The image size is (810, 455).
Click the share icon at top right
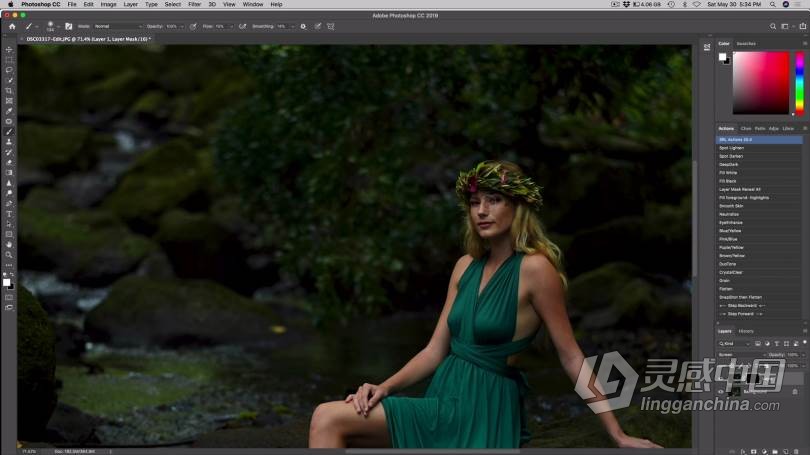coord(802,26)
